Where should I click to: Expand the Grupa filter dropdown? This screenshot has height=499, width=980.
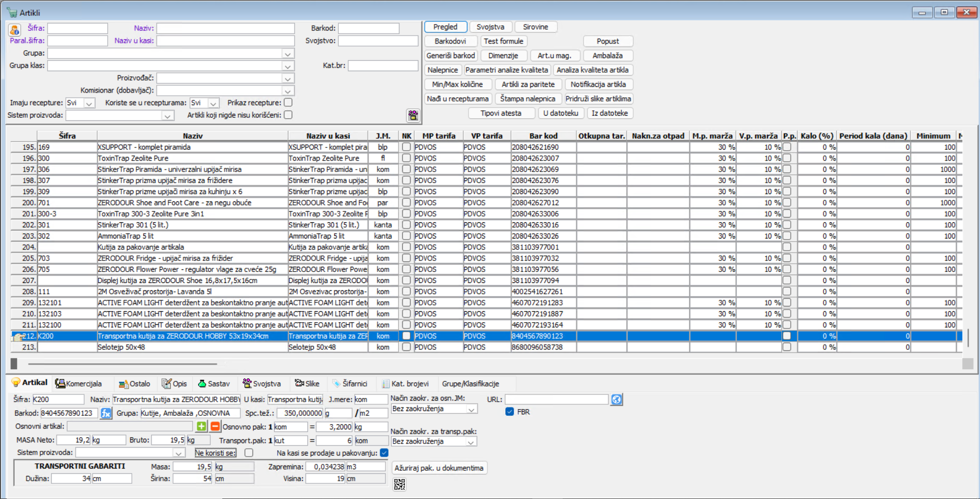click(288, 53)
